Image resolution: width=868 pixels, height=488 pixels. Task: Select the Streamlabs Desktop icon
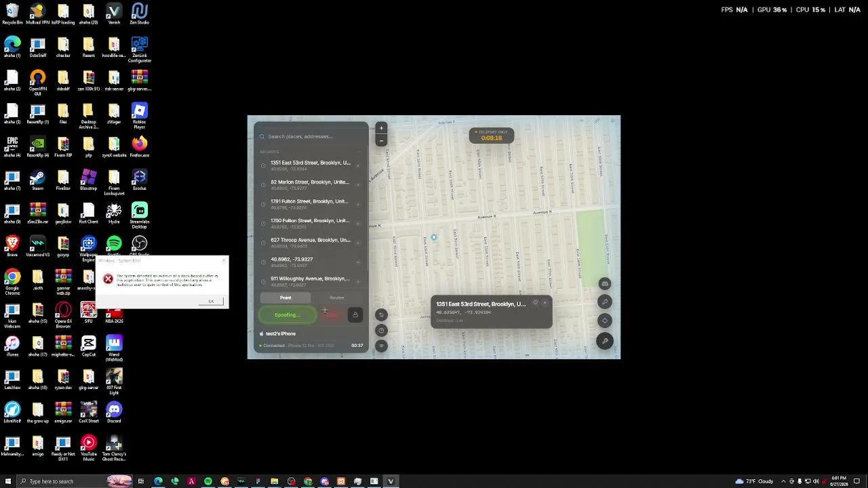139,216
